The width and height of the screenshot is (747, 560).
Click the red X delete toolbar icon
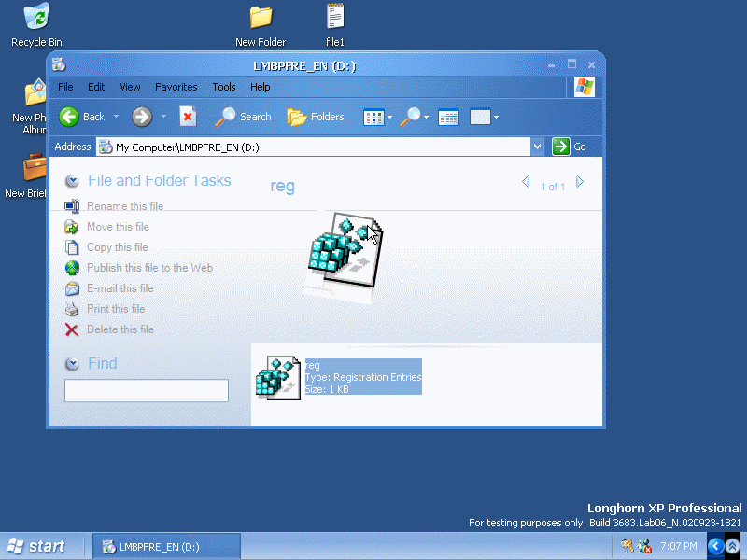point(189,117)
